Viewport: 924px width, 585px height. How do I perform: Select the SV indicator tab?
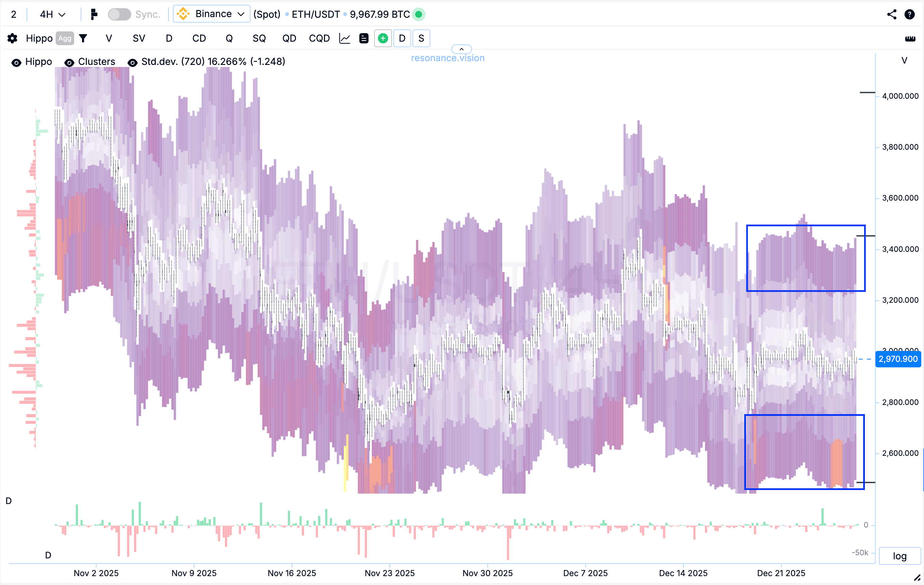(x=138, y=38)
